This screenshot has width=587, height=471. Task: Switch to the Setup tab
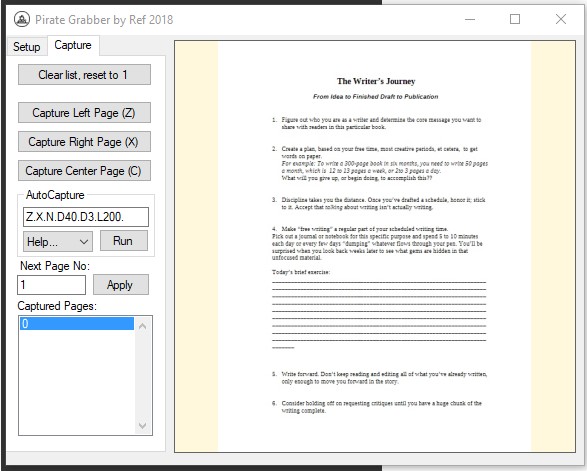pyautogui.click(x=27, y=47)
